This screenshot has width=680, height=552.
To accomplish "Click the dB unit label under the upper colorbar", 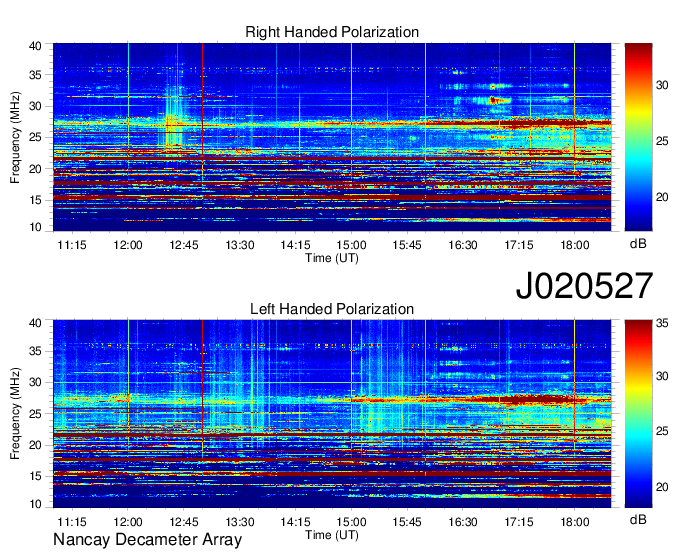I will [x=638, y=244].
